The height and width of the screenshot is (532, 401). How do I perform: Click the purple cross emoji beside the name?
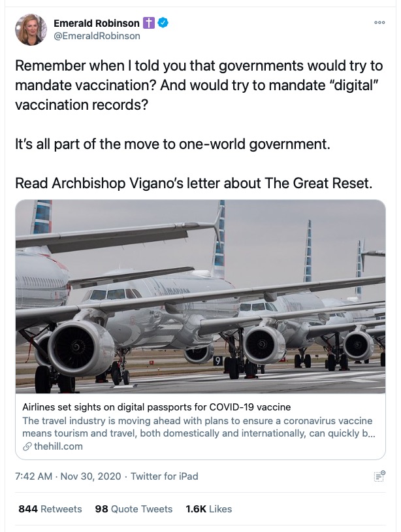coord(150,22)
